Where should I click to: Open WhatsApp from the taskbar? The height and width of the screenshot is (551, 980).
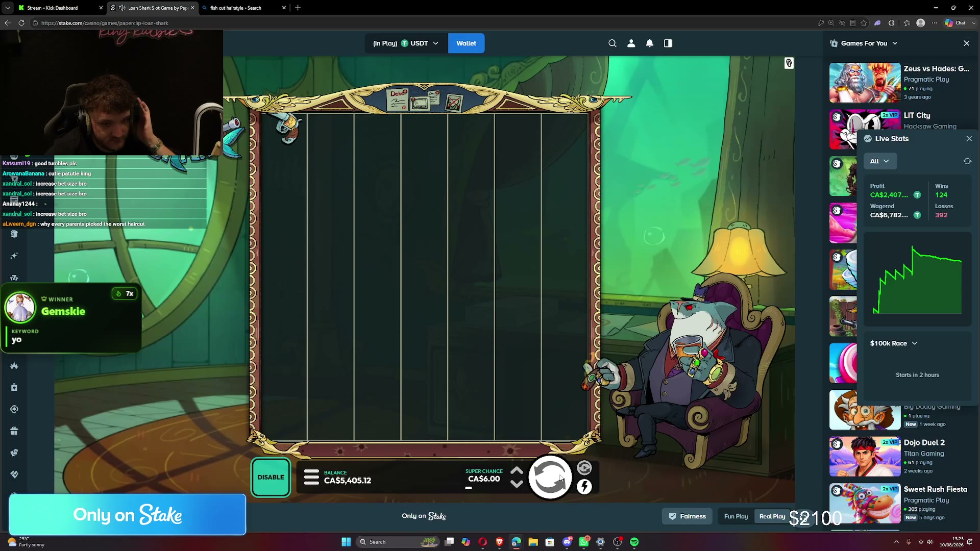pyautogui.click(x=584, y=542)
